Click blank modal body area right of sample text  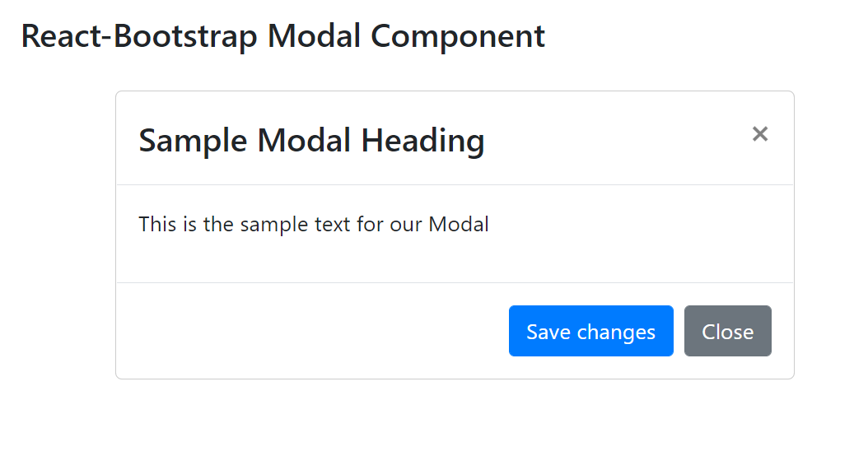click(642, 230)
